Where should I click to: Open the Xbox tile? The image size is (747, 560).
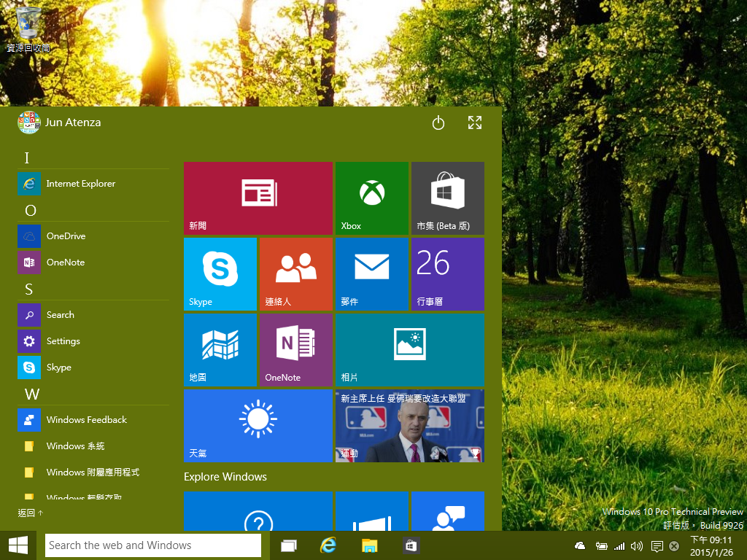click(x=371, y=198)
